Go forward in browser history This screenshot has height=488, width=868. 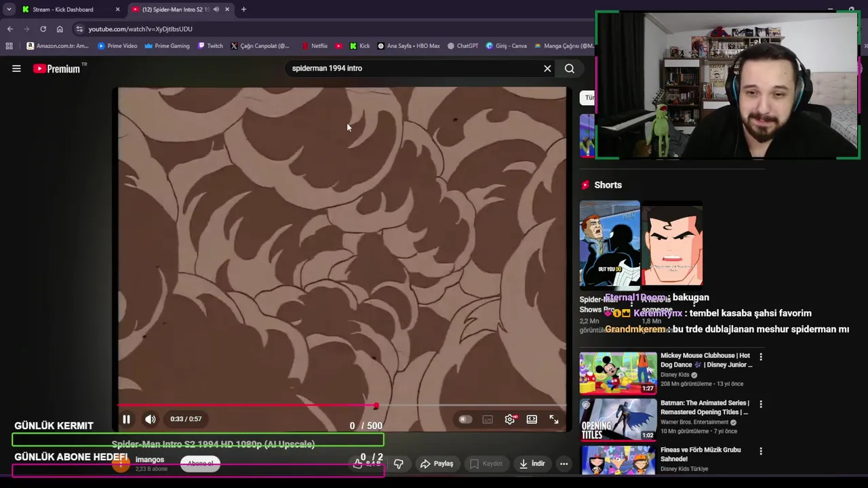coord(26,29)
